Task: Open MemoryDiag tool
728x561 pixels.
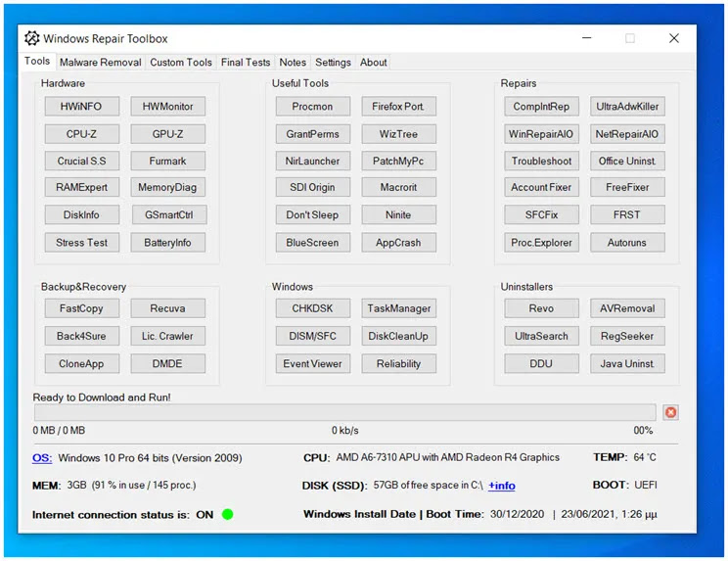Action: [167, 187]
